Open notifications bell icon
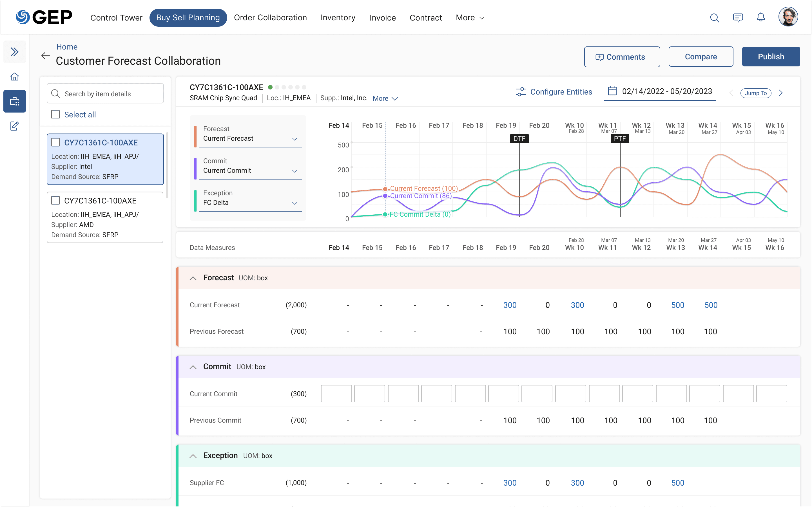Image resolution: width=812 pixels, height=507 pixels. [x=761, y=17]
